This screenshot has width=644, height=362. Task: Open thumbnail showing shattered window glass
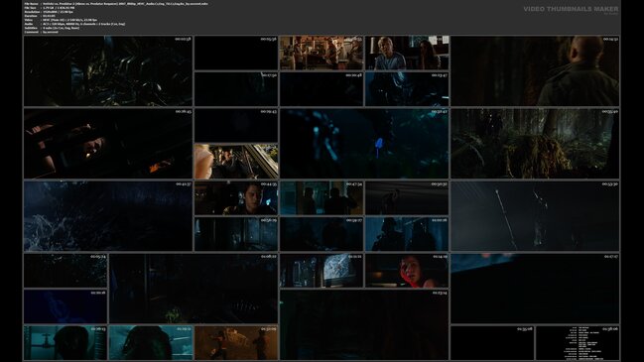322,271
